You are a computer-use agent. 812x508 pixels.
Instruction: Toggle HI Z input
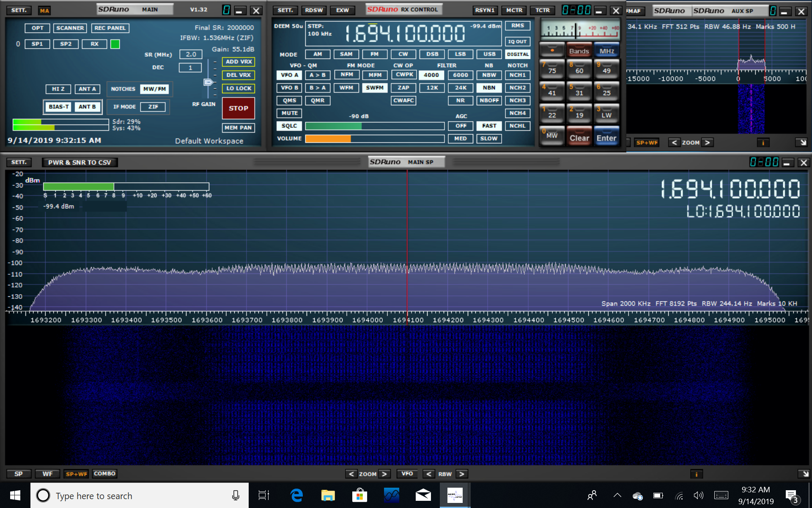pos(58,89)
